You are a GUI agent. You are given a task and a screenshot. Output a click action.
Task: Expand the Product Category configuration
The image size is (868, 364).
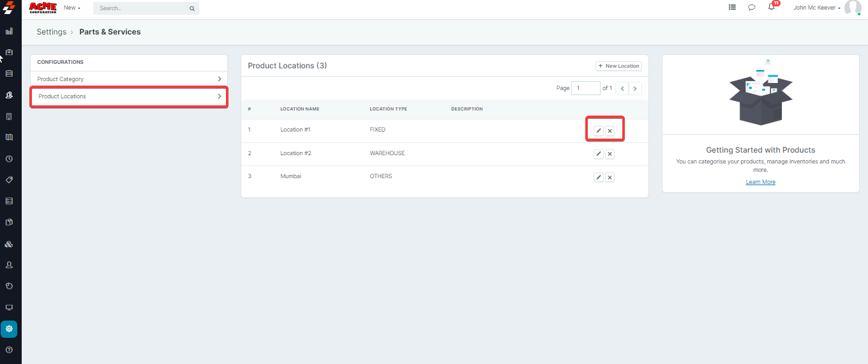pyautogui.click(x=129, y=79)
